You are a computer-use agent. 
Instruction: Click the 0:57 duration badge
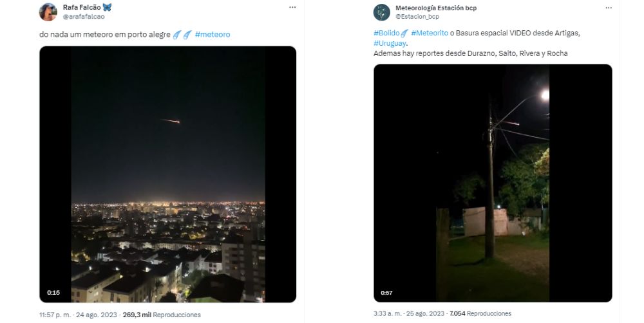[387, 293]
